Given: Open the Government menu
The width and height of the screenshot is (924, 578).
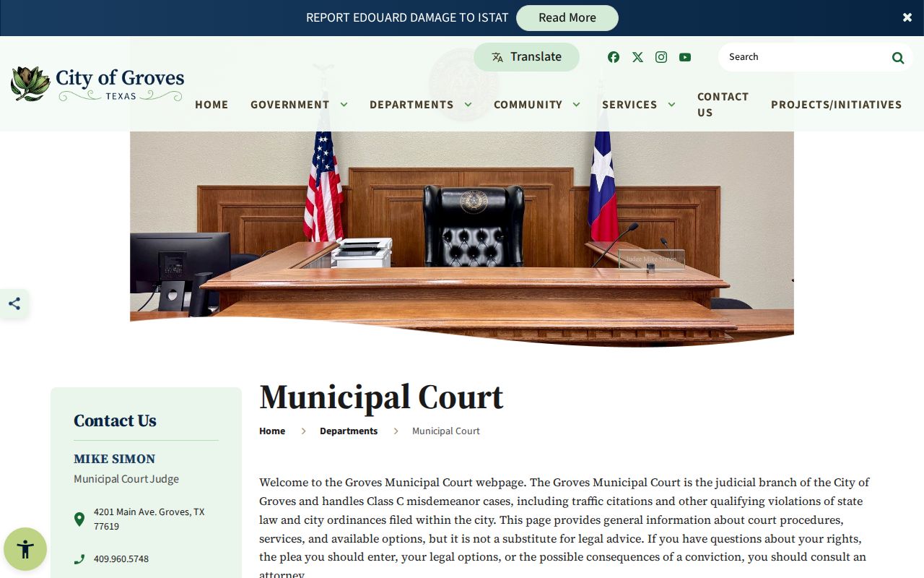Looking at the screenshot, I should 290,105.
